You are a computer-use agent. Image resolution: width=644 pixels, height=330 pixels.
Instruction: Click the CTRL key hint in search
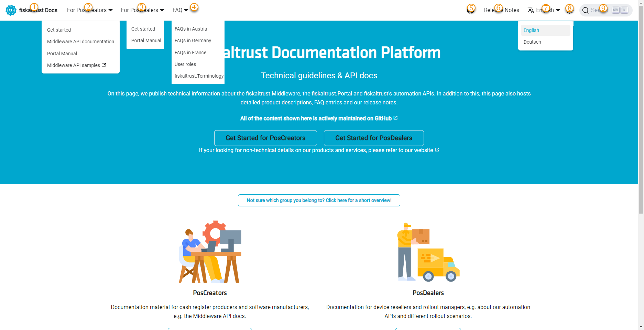(x=615, y=10)
